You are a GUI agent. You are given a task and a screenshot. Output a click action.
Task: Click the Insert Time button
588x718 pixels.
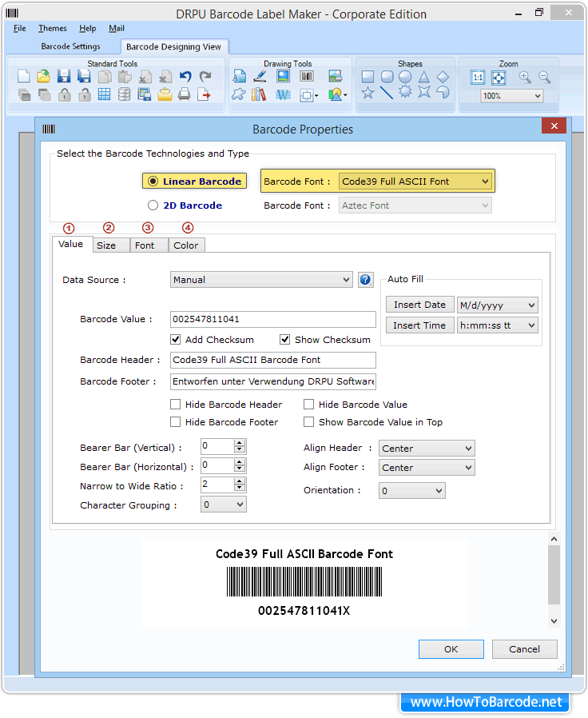click(x=420, y=325)
